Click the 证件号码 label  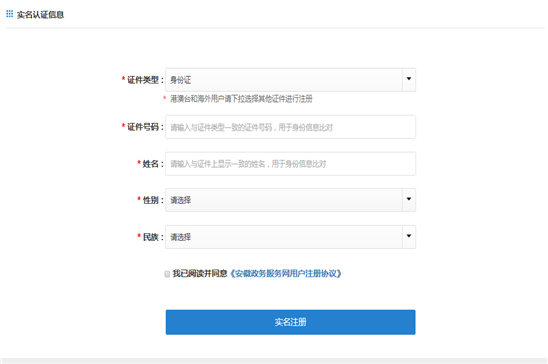(x=145, y=127)
